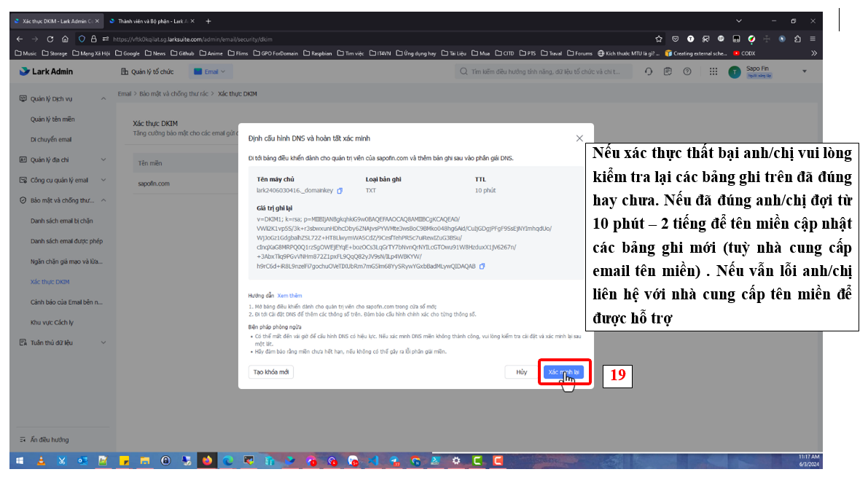Image resolution: width=868 pixels, height=480 pixels.
Task: Open the help question mark icon
Action: pos(687,71)
